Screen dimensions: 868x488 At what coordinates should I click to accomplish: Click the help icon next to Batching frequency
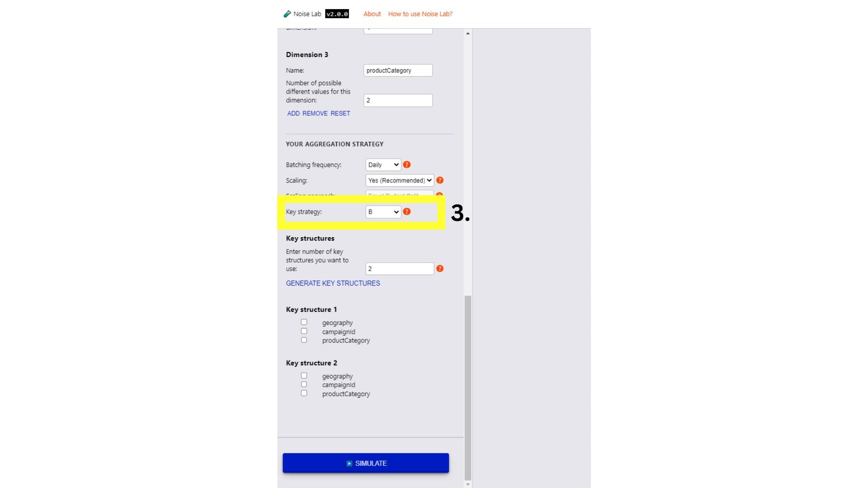click(x=407, y=164)
